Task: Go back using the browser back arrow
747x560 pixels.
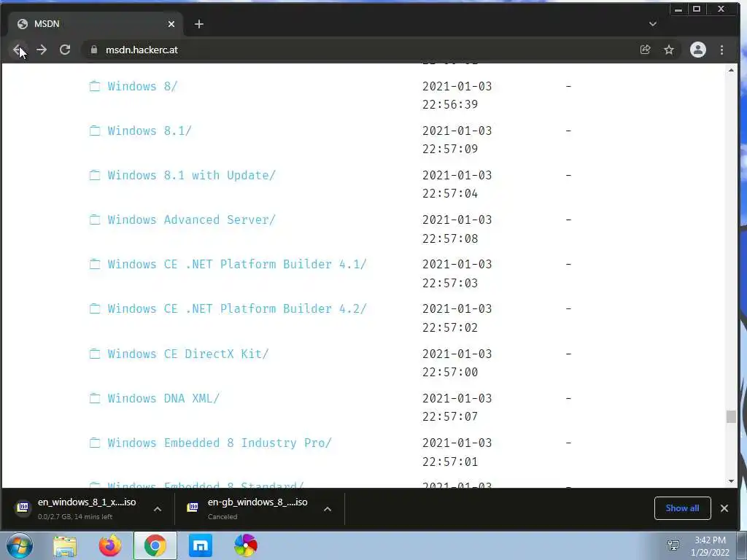Action: (18, 50)
